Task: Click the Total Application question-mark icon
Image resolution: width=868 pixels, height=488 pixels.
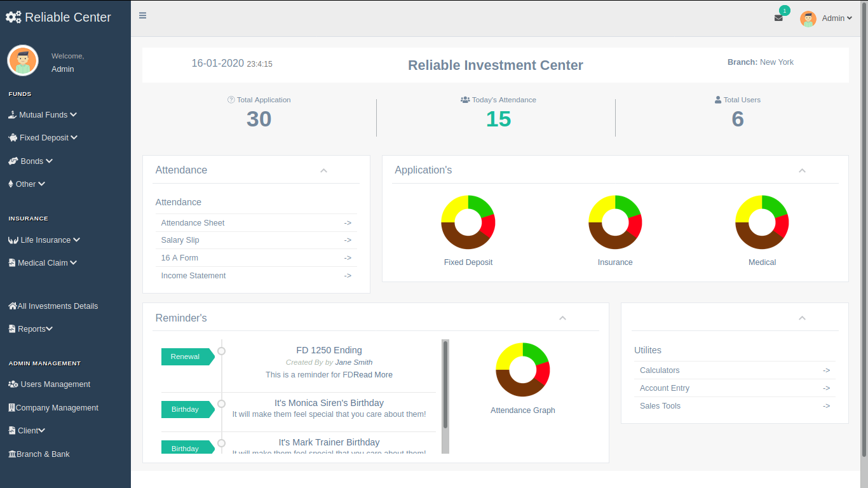Action: point(231,100)
